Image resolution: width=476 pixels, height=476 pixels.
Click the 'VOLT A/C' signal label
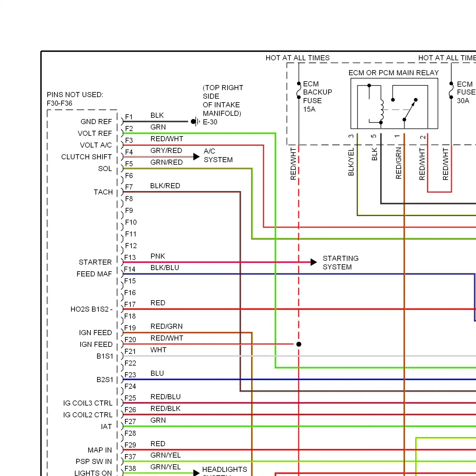coord(96,145)
